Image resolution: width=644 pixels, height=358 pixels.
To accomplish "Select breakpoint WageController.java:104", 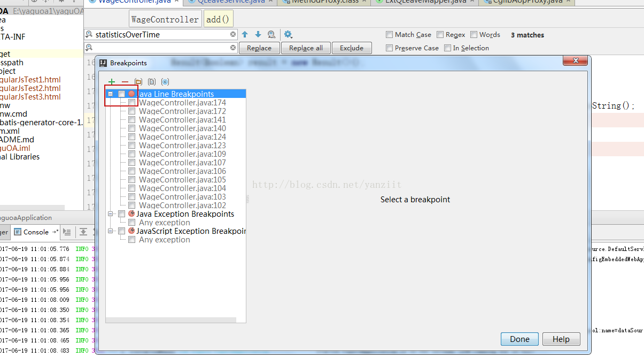I will (182, 188).
